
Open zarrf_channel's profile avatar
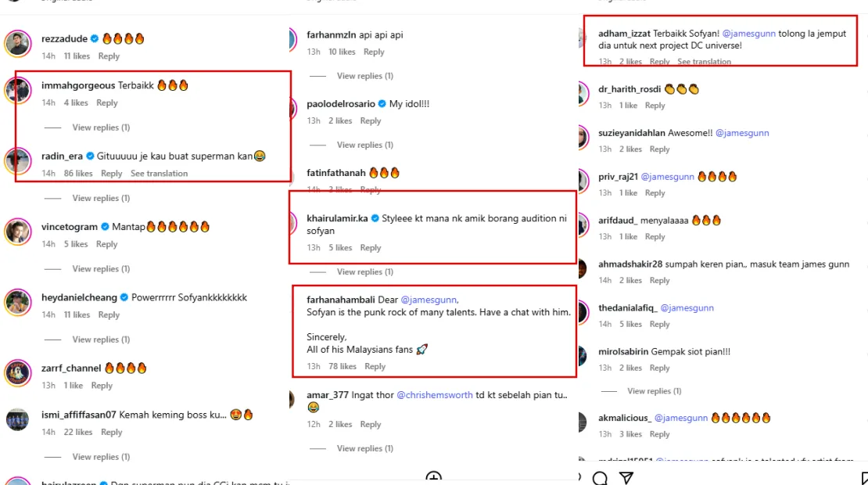(17, 373)
